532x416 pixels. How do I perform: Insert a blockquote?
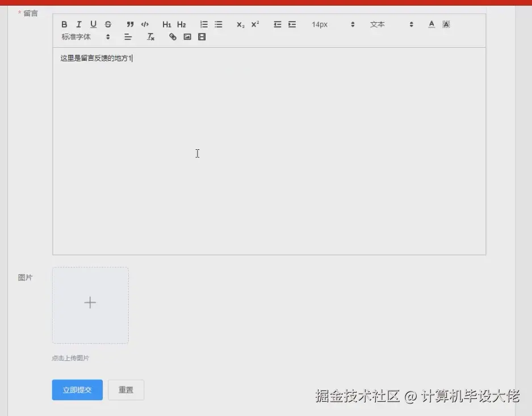tap(130, 24)
